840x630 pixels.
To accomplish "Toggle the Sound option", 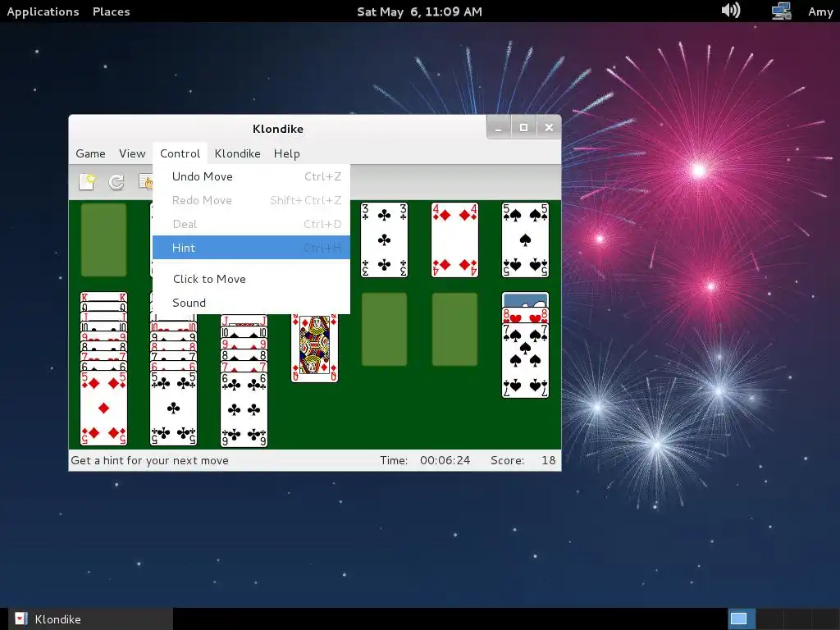I will pyautogui.click(x=251, y=303).
